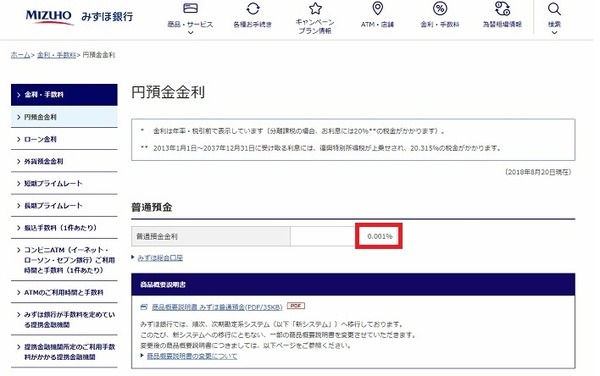Open ローン金利 in sidebar
This screenshot has width=600, height=376.
(x=64, y=139)
